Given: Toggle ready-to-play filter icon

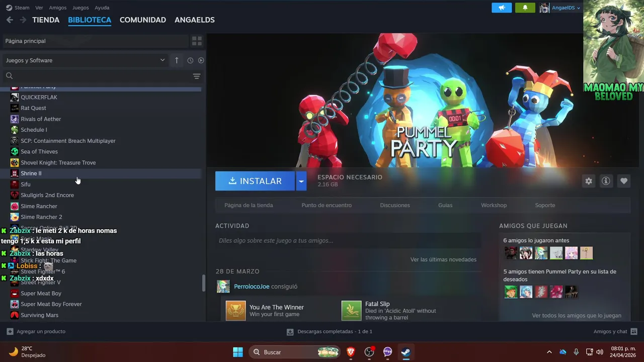Looking at the screenshot, I should [x=201, y=60].
